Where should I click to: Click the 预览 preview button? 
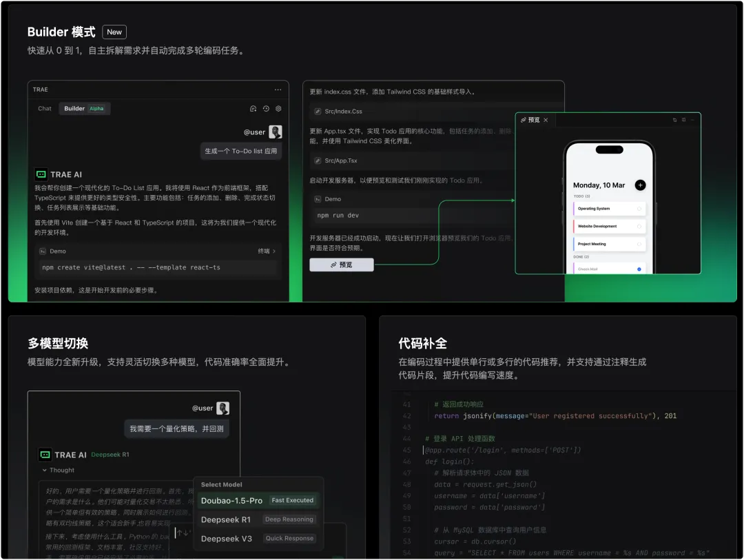pyautogui.click(x=342, y=265)
